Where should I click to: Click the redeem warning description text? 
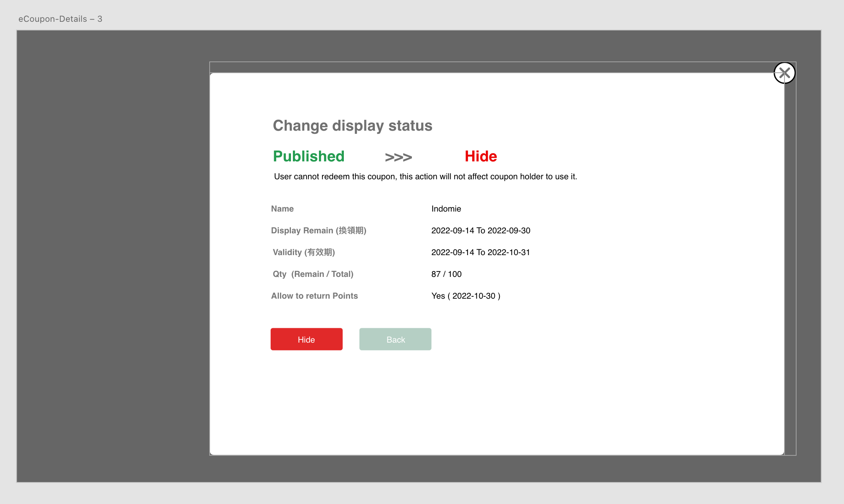pyautogui.click(x=425, y=177)
